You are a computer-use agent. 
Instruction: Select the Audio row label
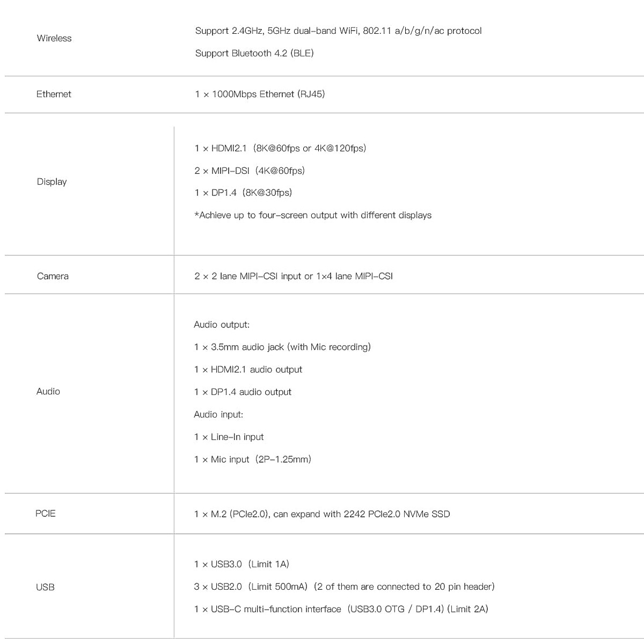click(48, 391)
